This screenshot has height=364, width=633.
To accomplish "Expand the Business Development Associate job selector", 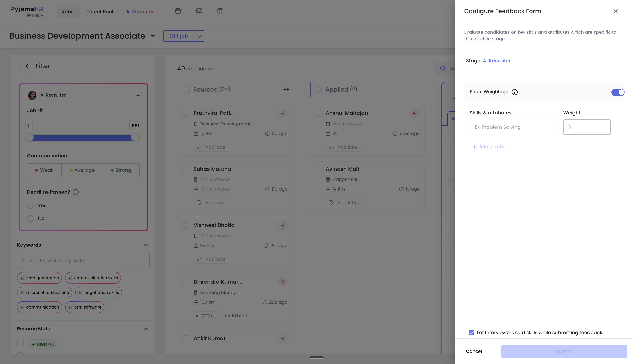I will click(153, 36).
